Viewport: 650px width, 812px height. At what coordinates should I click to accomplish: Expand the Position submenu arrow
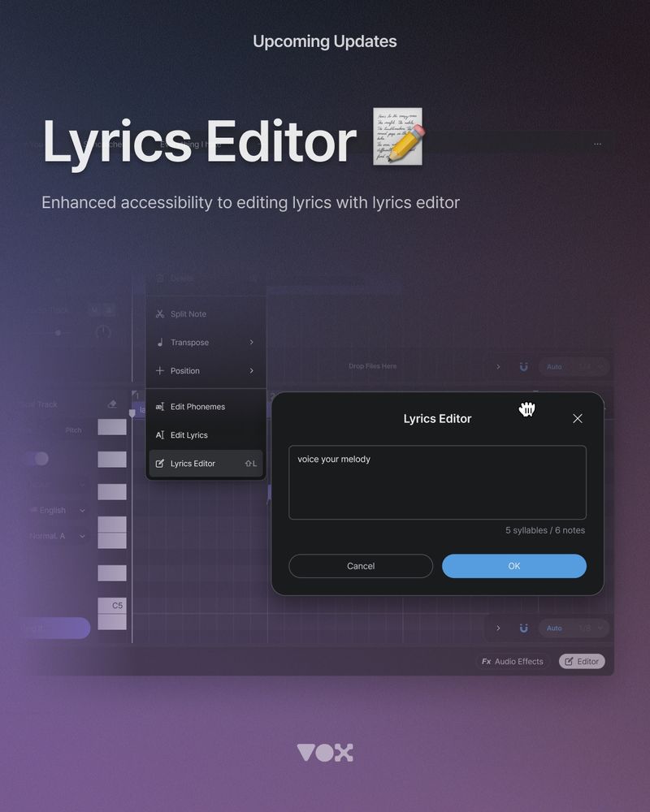[251, 371]
